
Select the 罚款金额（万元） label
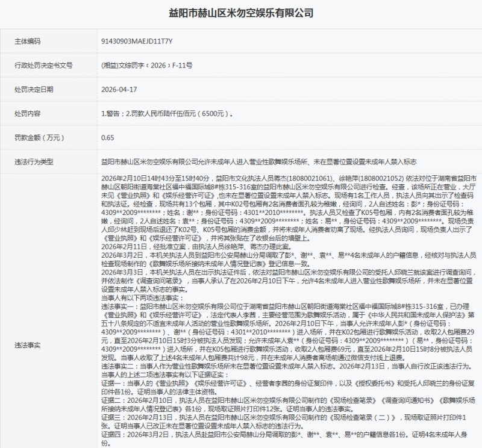tap(39, 138)
